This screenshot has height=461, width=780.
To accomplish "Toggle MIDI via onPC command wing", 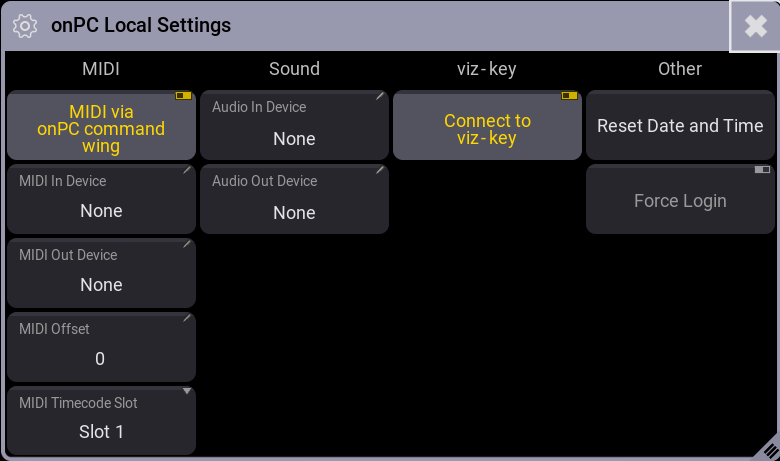I will point(101,125).
